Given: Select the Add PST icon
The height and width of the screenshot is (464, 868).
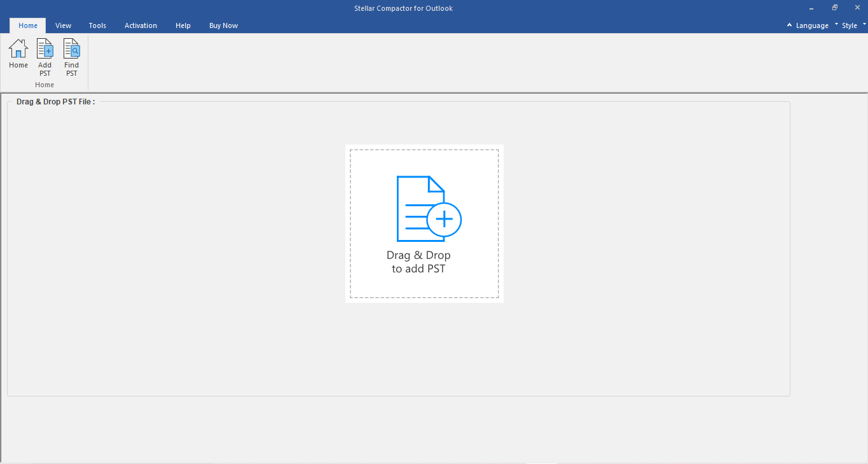Looking at the screenshot, I should (x=45, y=56).
